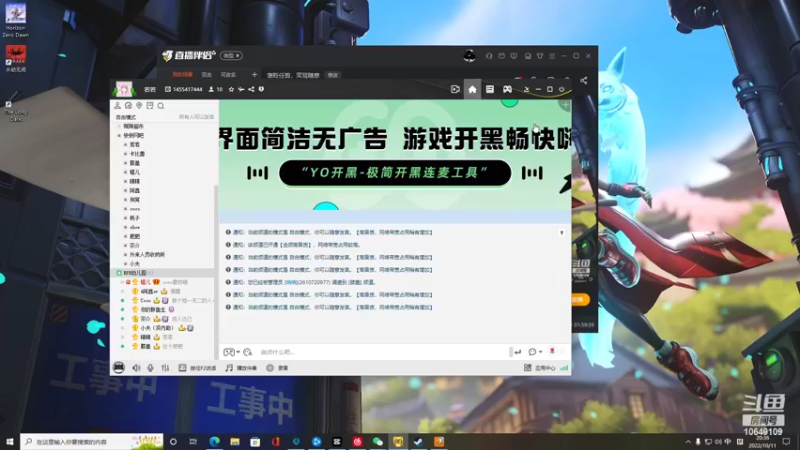This screenshot has width=800, height=450.
Task: Click the location pin icon in sidebar
Action: (x=139, y=106)
